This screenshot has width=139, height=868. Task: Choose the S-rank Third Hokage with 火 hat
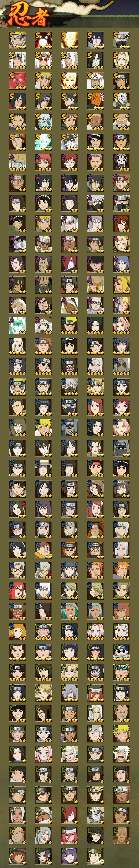point(95,81)
